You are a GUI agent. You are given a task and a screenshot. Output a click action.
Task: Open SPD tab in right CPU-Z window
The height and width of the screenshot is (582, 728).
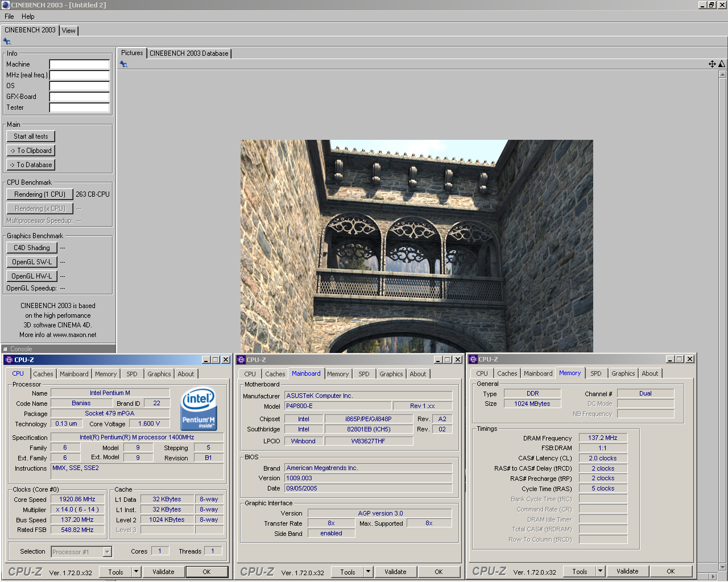[x=596, y=373]
